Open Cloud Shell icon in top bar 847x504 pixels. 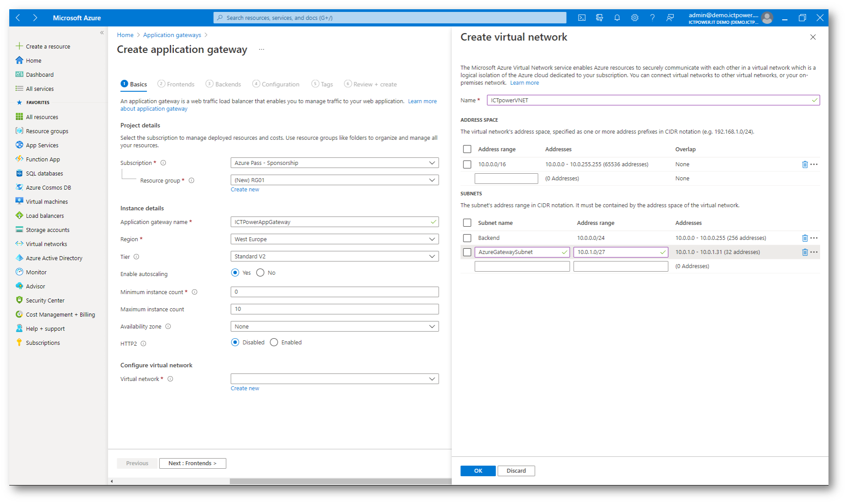(582, 18)
